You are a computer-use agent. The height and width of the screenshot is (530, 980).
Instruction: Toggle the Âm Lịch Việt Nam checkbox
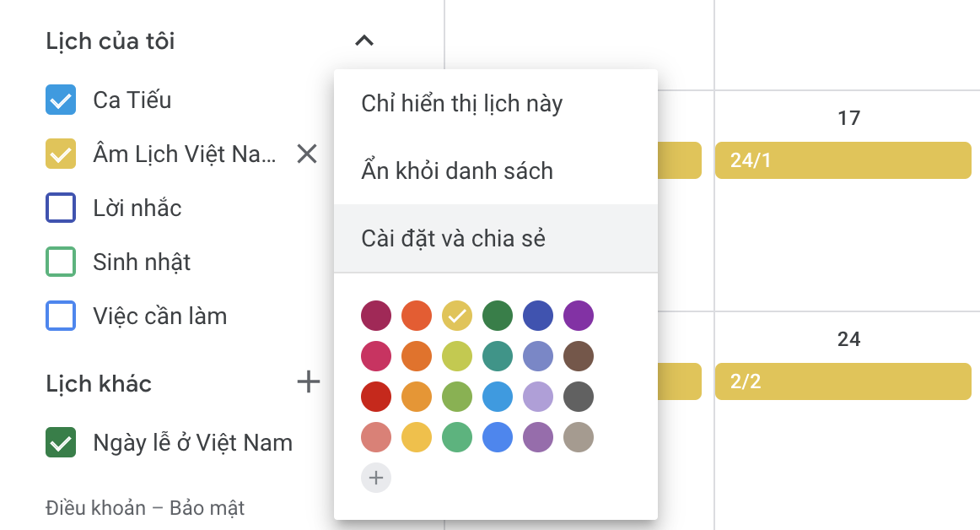pyautogui.click(x=61, y=154)
